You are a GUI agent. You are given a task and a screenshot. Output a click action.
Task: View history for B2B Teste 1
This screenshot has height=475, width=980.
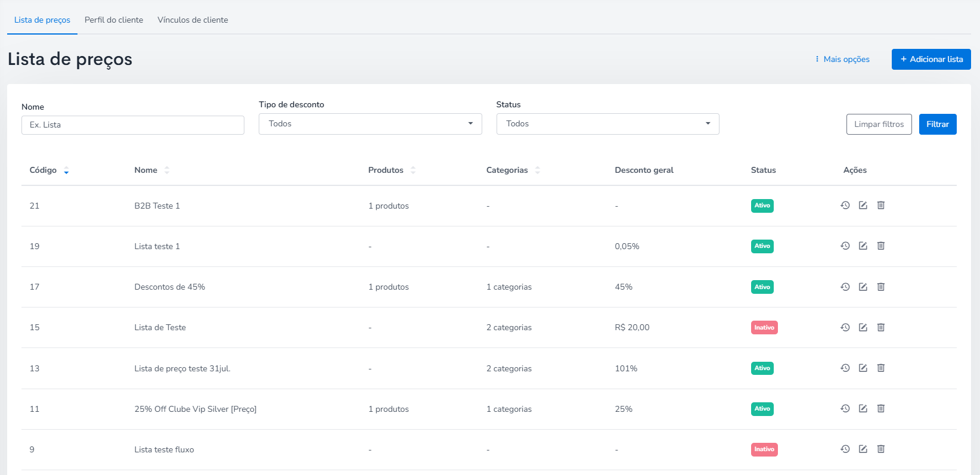[845, 205]
